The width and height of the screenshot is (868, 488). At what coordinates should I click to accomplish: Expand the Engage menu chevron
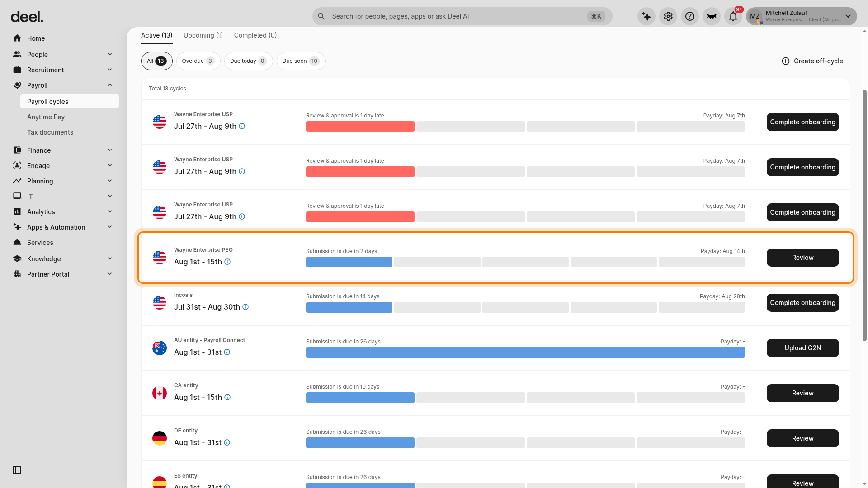pyautogui.click(x=110, y=165)
